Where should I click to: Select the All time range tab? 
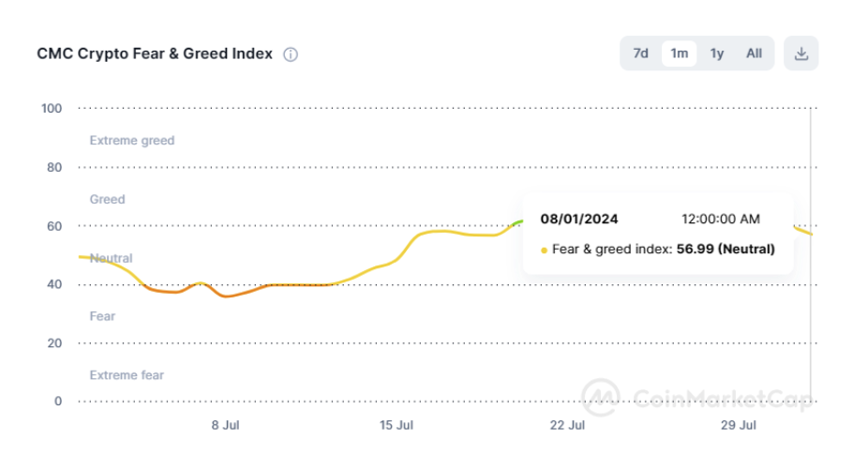754,53
